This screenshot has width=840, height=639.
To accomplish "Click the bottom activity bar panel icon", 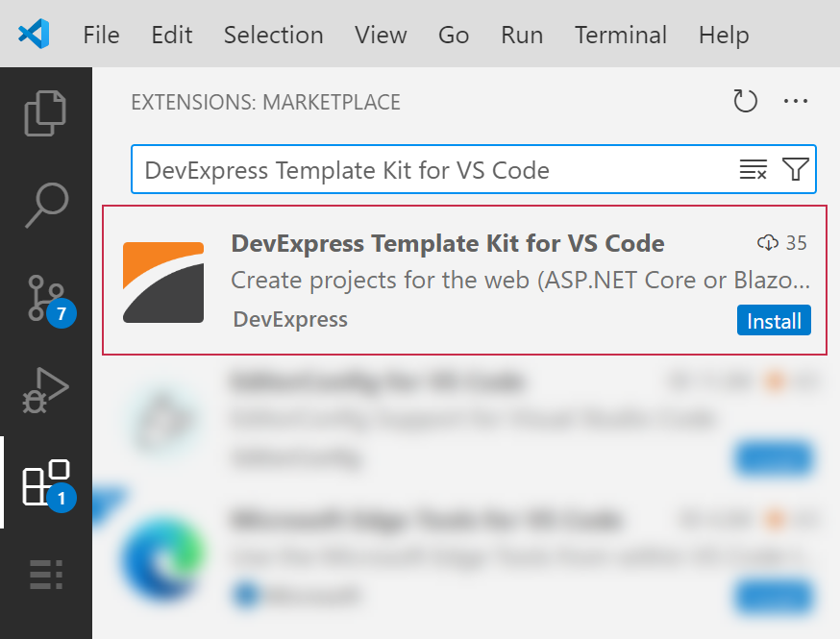I will [x=45, y=574].
